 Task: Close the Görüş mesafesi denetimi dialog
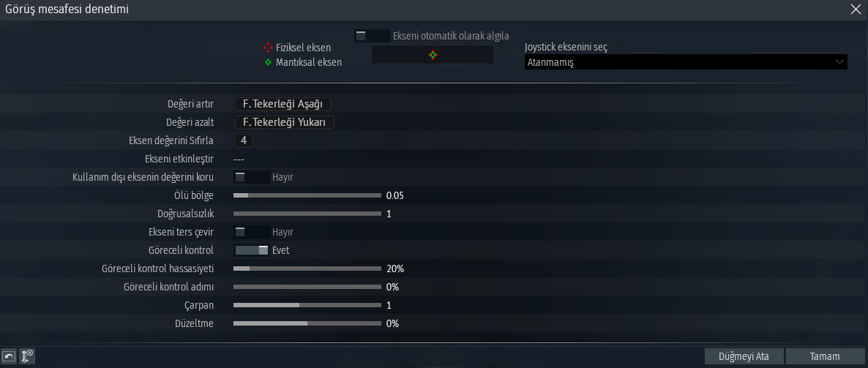click(x=856, y=10)
